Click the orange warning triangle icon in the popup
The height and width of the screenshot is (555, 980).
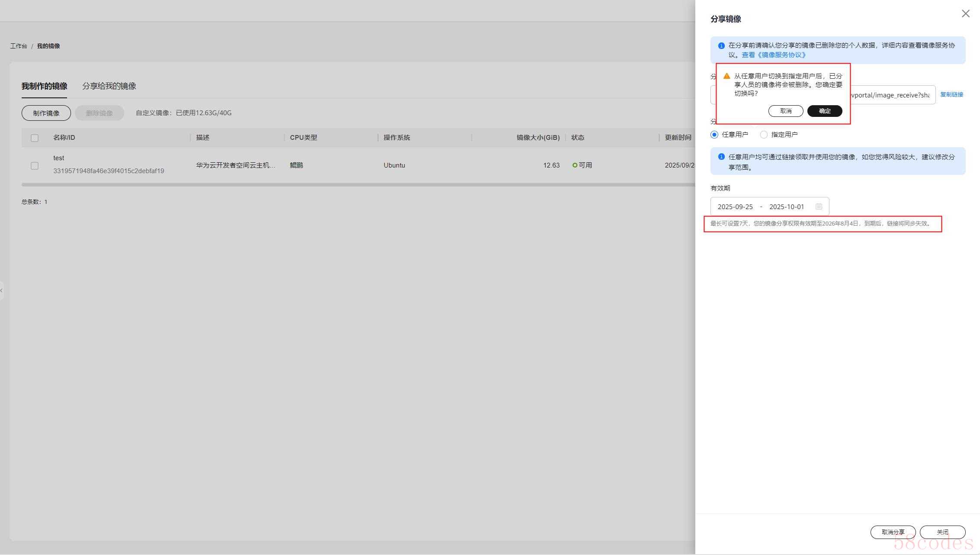[x=727, y=76]
